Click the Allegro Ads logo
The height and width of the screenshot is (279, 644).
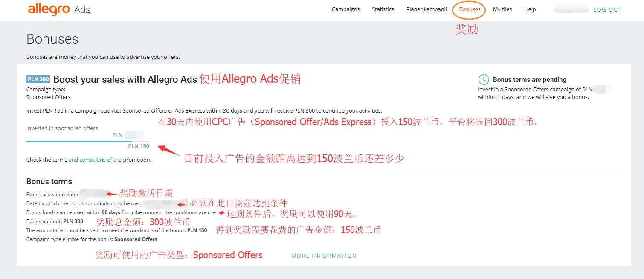click(x=59, y=9)
